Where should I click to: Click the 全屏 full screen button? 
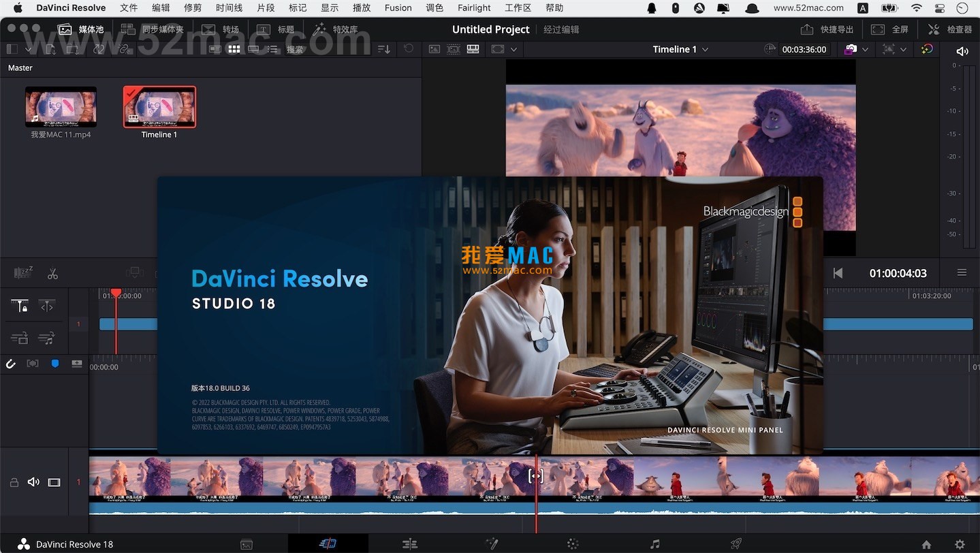click(889, 29)
